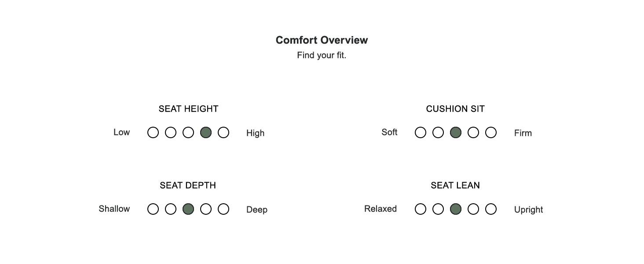Click the filled Seat Height circle
644x264 pixels.
206,132
